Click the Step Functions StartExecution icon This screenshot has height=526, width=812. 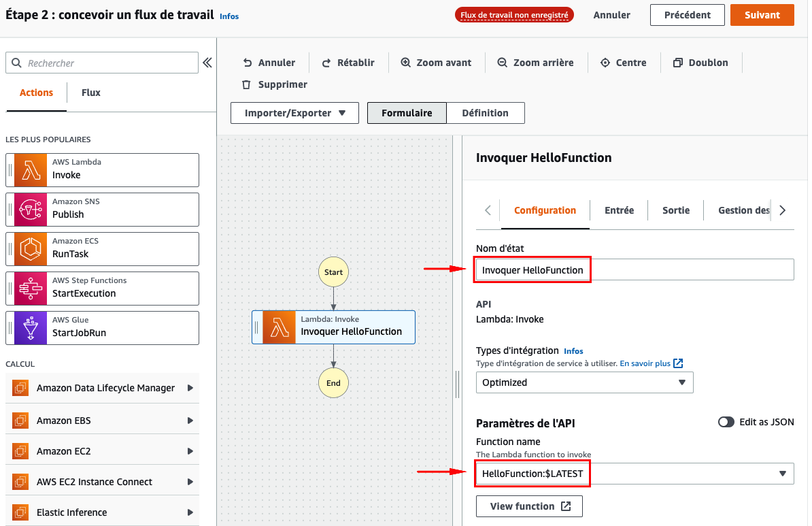coord(31,288)
